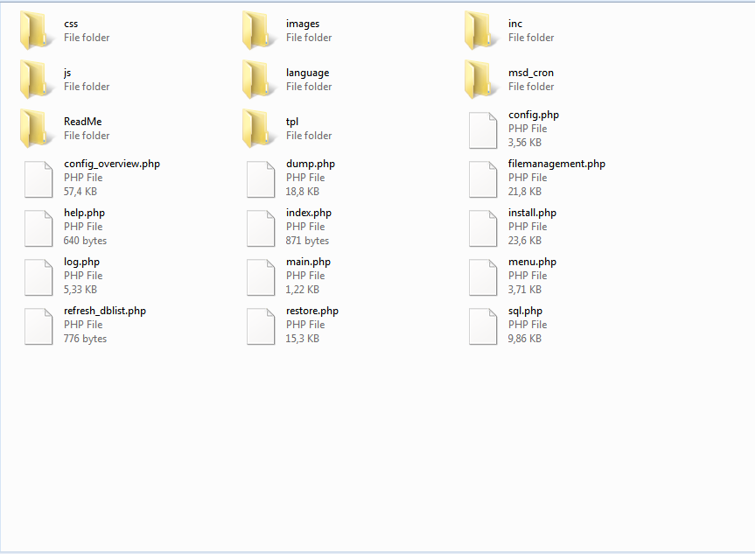This screenshot has height=554, width=756.
Task: Select the ReadMe folder icon
Action: click(35, 129)
